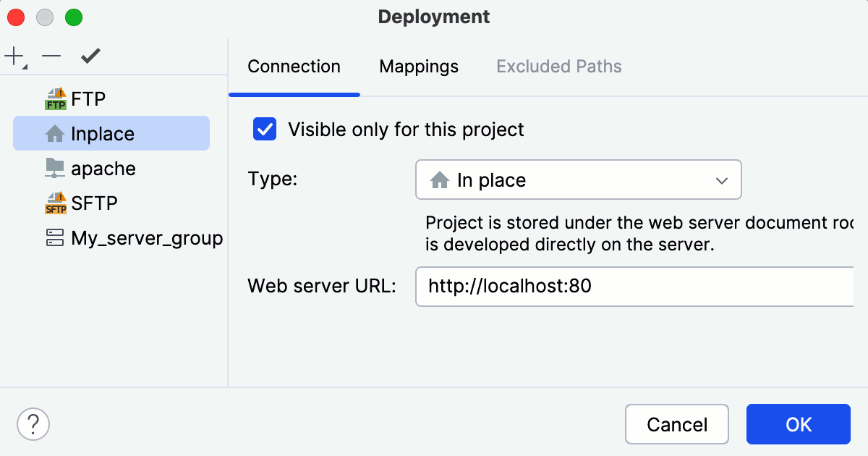Image resolution: width=868 pixels, height=456 pixels.
Task: Switch to the Excluded Paths tab
Action: 559,67
